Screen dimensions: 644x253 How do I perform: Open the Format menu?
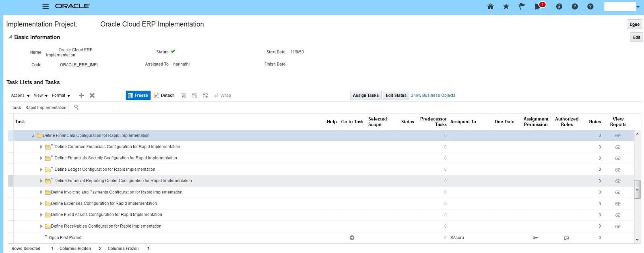pyautogui.click(x=61, y=95)
